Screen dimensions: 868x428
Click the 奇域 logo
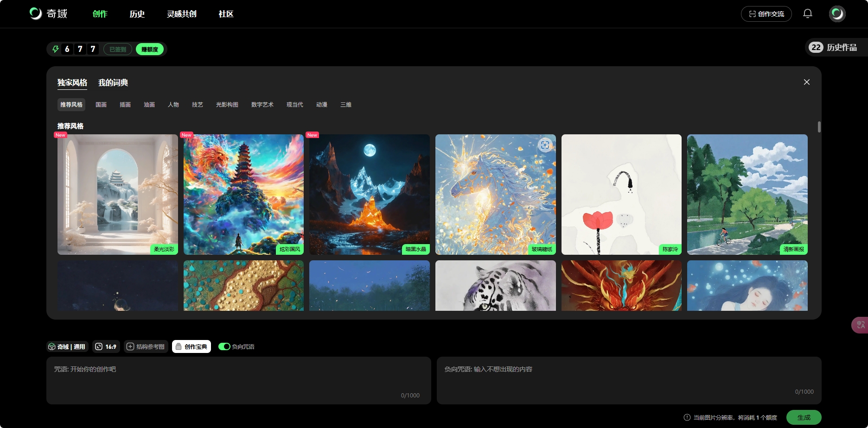(x=49, y=13)
